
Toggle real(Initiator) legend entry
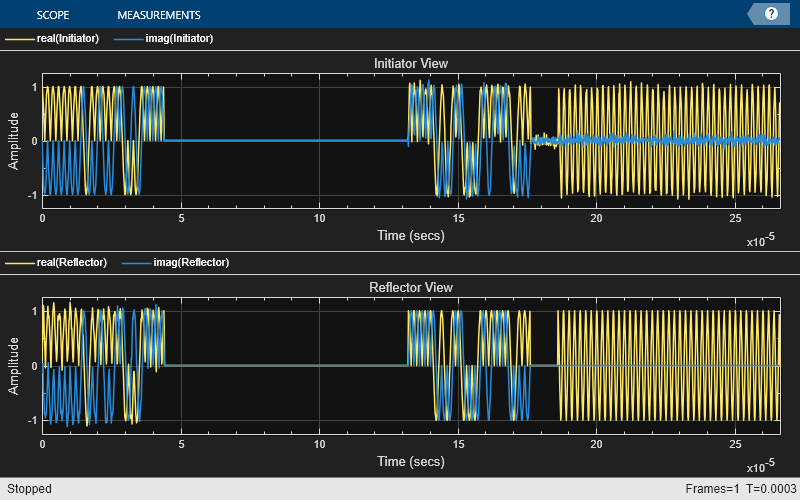point(68,38)
